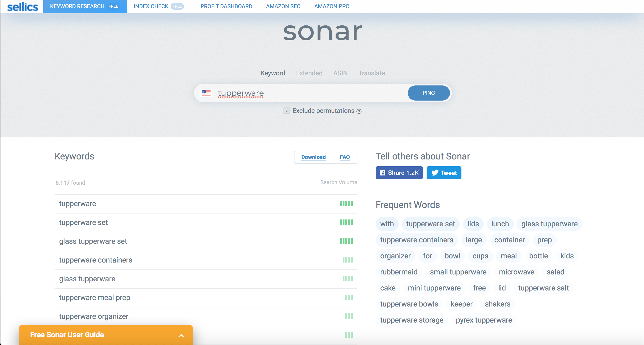Click the 'shakers' frequent word tag
Image resolution: width=644 pixels, height=345 pixels.
(x=497, y=304)
